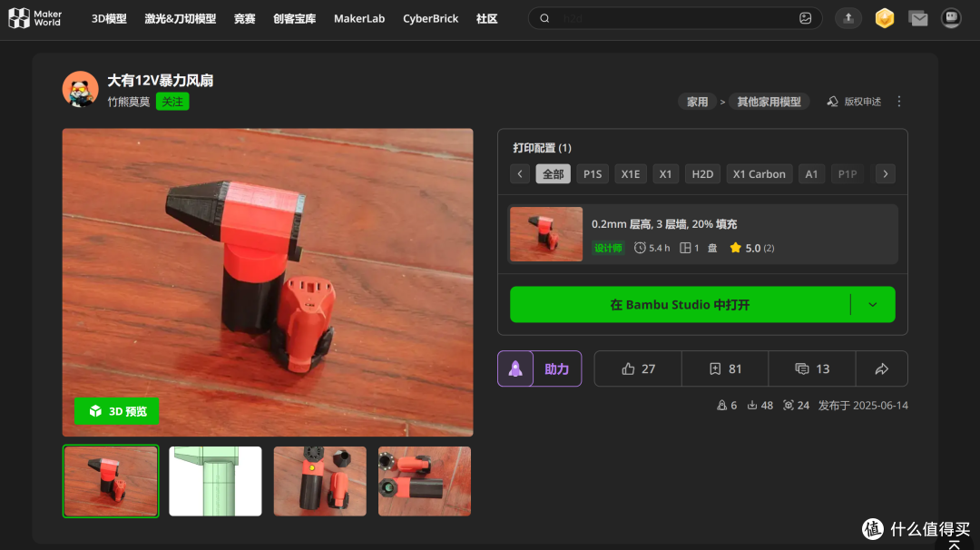
Task: Filter by P1P printer
Action: [x=847, y=173]
